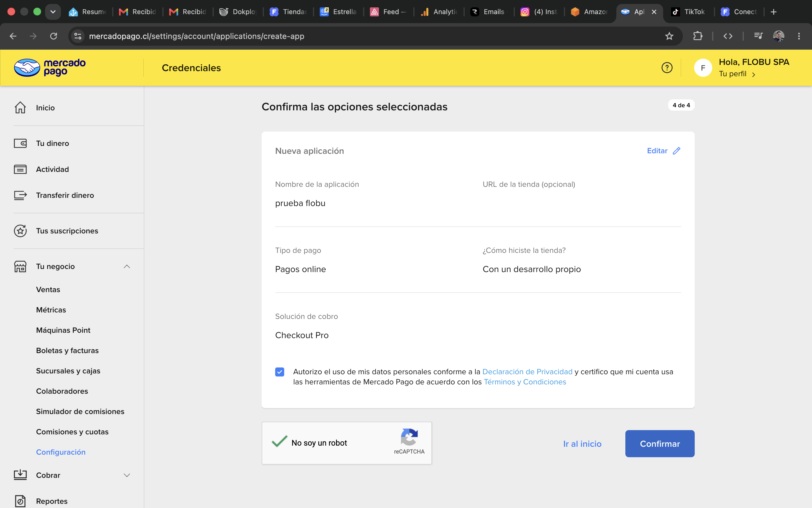The image size is (812, 508).
Task: Click the Credenciales header title
Action: pyautogui.click(x=191, y=68)
